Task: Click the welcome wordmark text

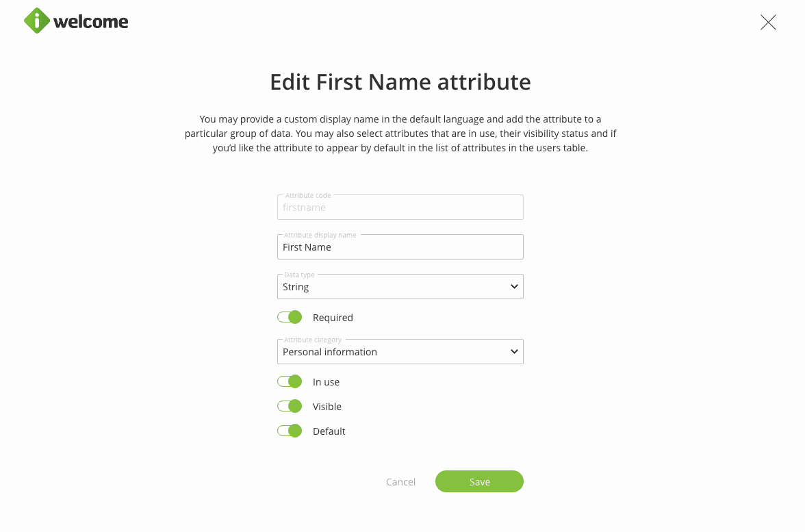Action: (90, 22)
